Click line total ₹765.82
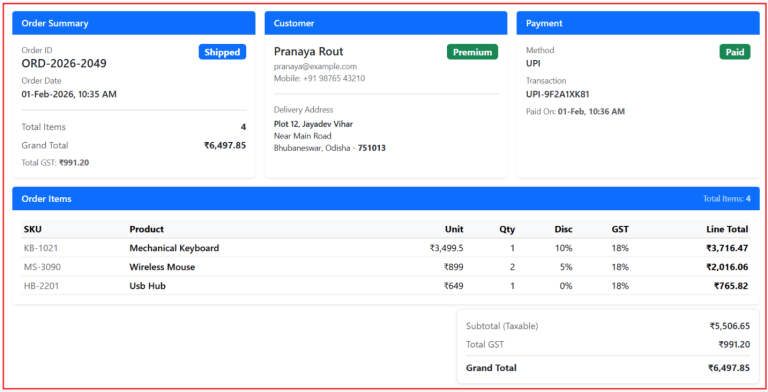768x392 pixels. tap(731, 286)
